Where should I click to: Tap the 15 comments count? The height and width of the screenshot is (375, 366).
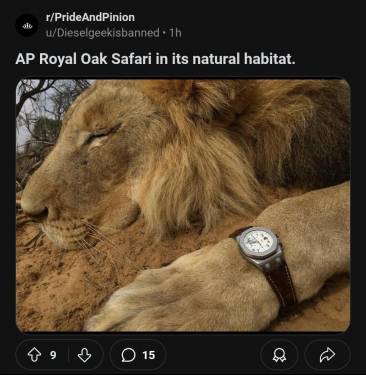click(149, 355)
